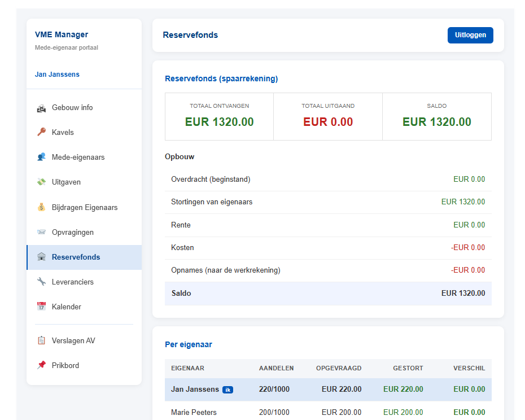Click the Reservefonds bank icon
This screenshot has height=420, width=525.
click(41, 257)
